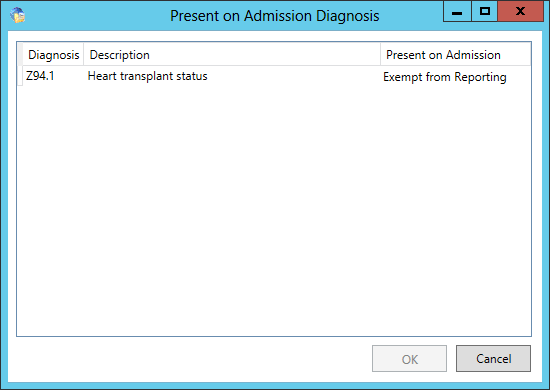This screenshot has height=390, width=550.
Task: Open Exempt from Reporting value cell
Action: 444,77
